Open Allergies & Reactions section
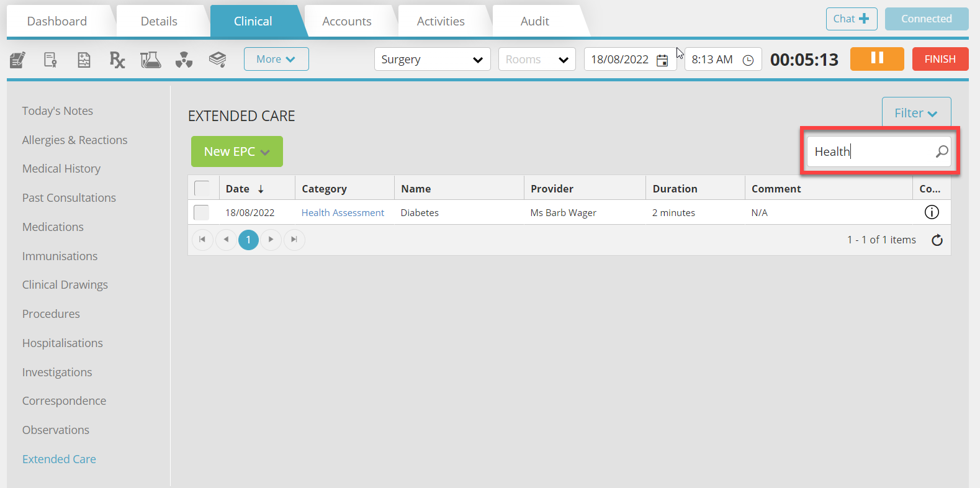The width and height of the screenshot is (980, 488). 74,140
